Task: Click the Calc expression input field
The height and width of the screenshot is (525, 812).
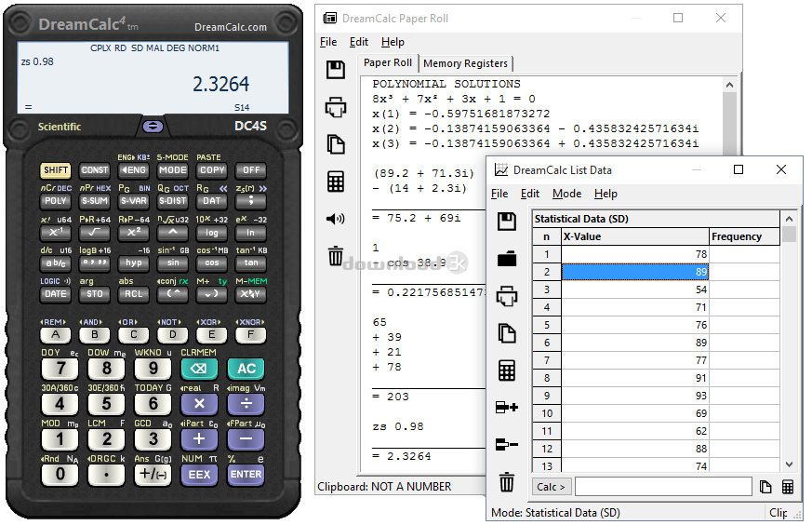Action: pyautogui.click(x=663, y=487)
